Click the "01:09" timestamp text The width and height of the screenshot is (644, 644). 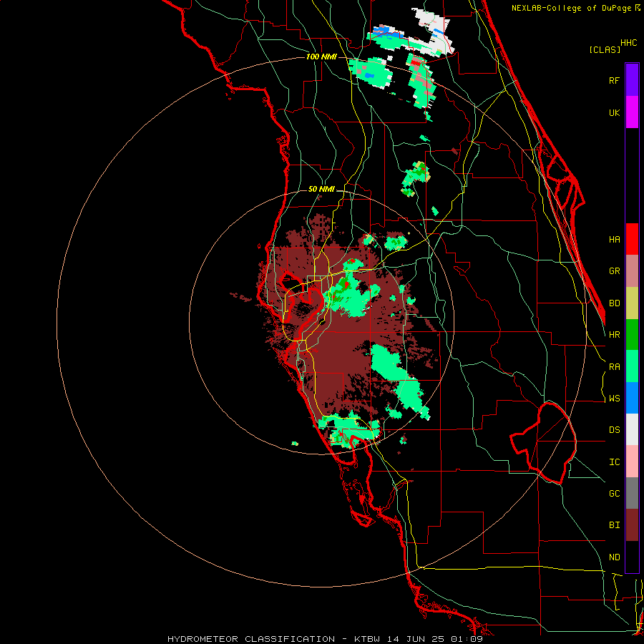466,639
